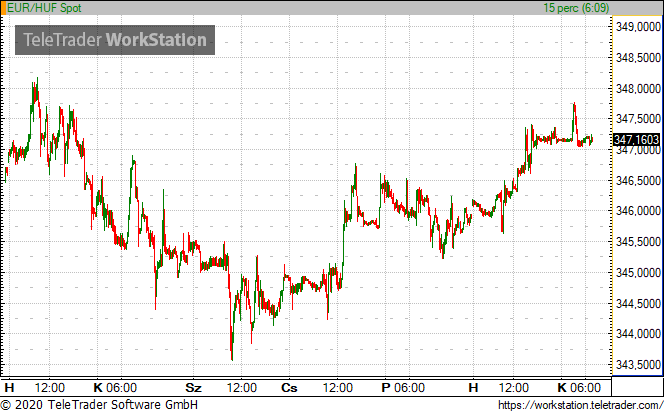Click the 12:00 label after Sz

tap(242, 388)
